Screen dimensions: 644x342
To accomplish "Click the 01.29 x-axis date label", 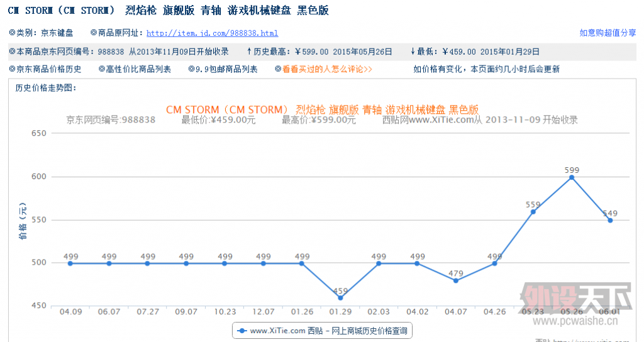I will click(x=340, y=312).
